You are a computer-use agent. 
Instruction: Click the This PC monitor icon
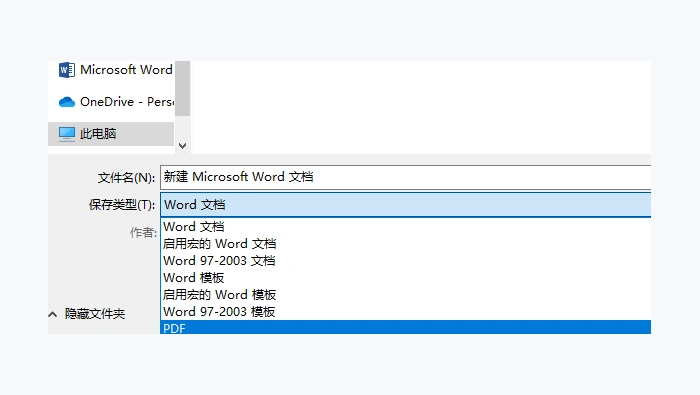[67, 134]
